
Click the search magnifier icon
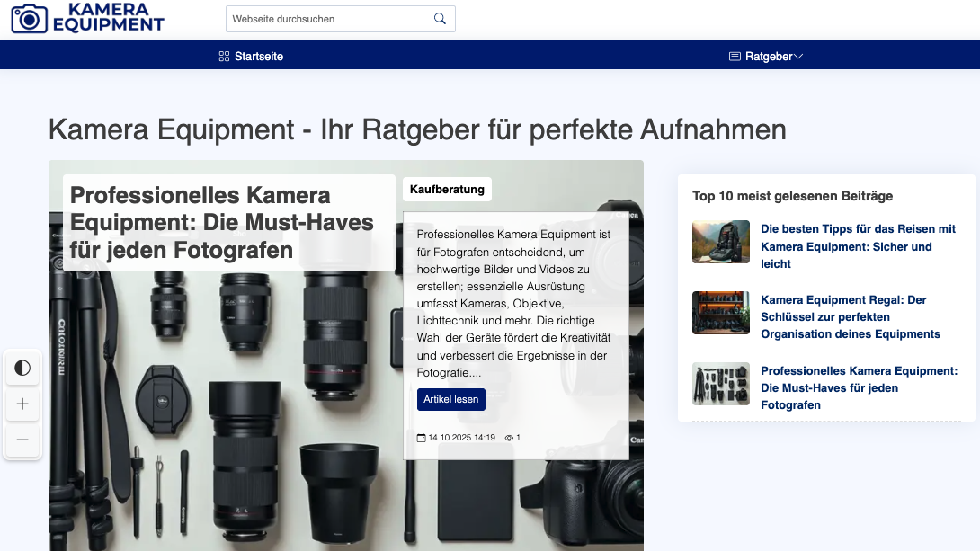point(440,18)
